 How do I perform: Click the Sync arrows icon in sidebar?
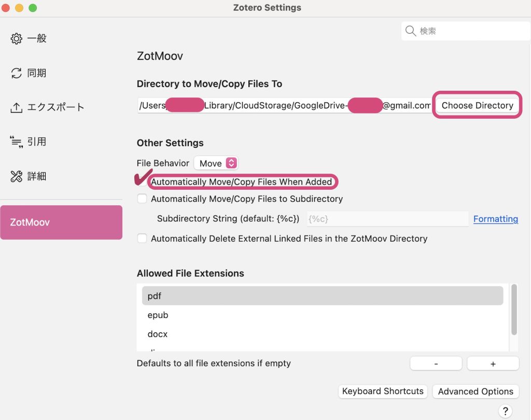(x=17, y=73)
